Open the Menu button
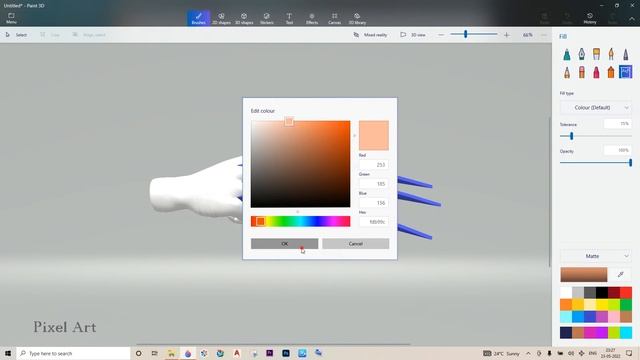The height and width of the screenshot is (360, 640). tap(11, 18)
